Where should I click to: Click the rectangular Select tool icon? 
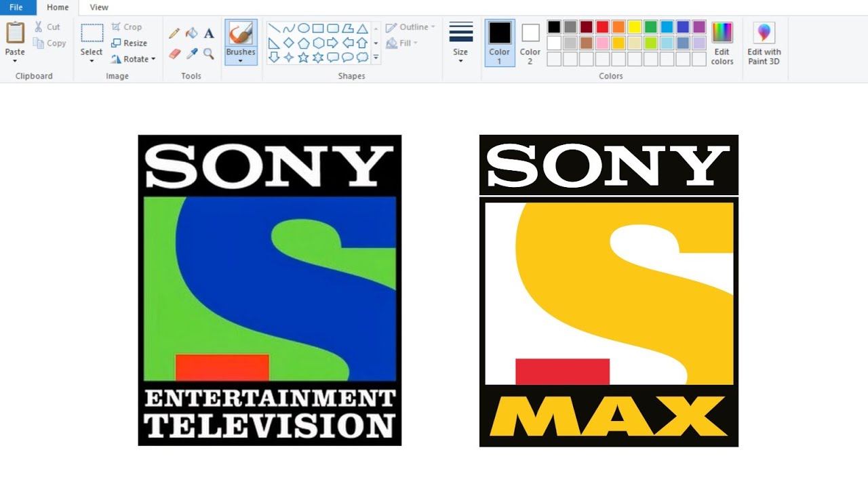click(92, 33)
